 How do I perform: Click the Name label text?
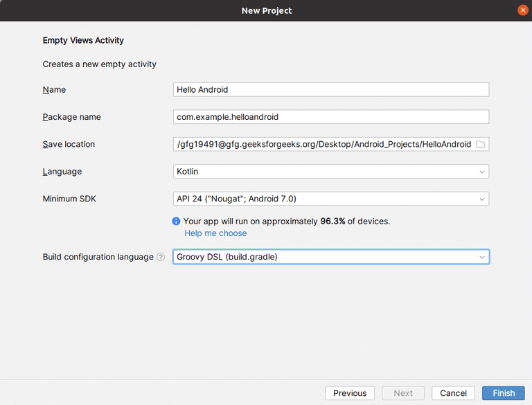pyautogui.click(x=54, y=89)
